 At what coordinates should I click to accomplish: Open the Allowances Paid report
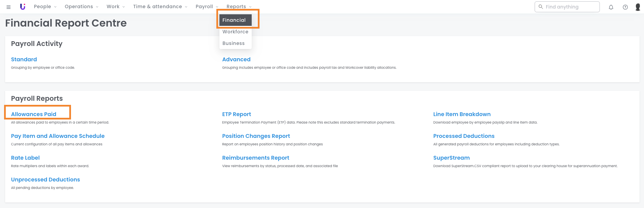click(34, 114)
